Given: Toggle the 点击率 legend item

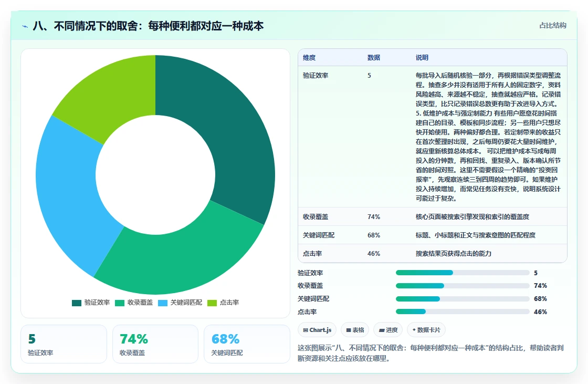Looking at the screenshot, I should [x=223, y=303].
